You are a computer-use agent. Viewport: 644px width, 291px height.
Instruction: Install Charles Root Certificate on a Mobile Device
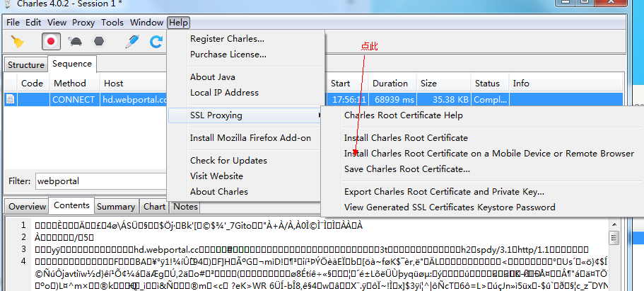click(x=488, y=154)
